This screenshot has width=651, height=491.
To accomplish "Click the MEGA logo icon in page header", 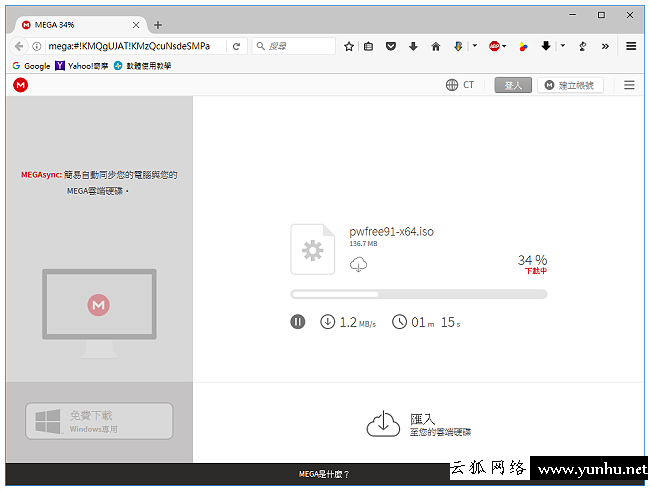I will tap(20, 85).
